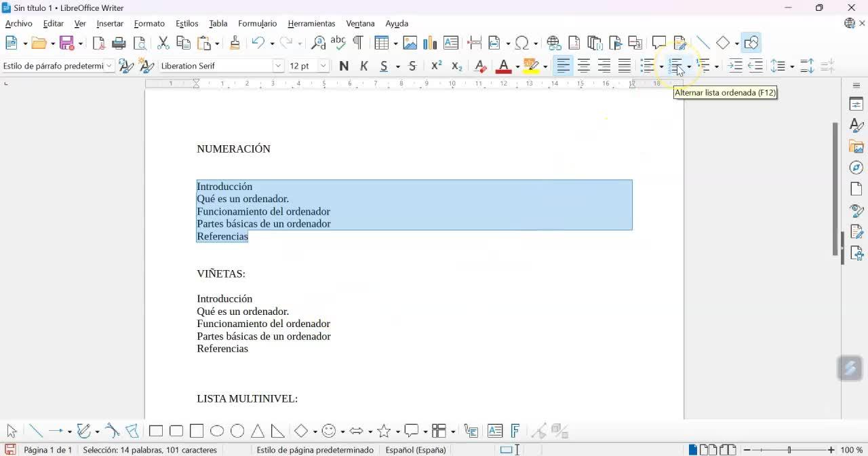This screenshot has height=456, width=868.
Task: Justify the paragraph text
Action: (625, 66)
